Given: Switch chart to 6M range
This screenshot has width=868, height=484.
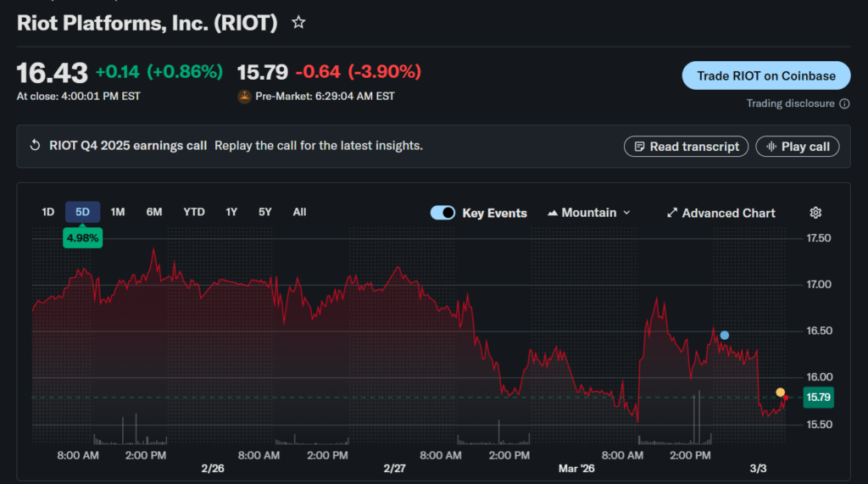Looking at the screenshot, I should [x=154, y=212].
